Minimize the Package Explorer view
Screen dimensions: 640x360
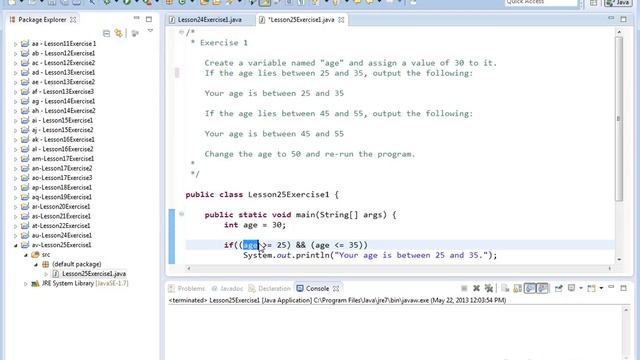[x=136, y=18]
